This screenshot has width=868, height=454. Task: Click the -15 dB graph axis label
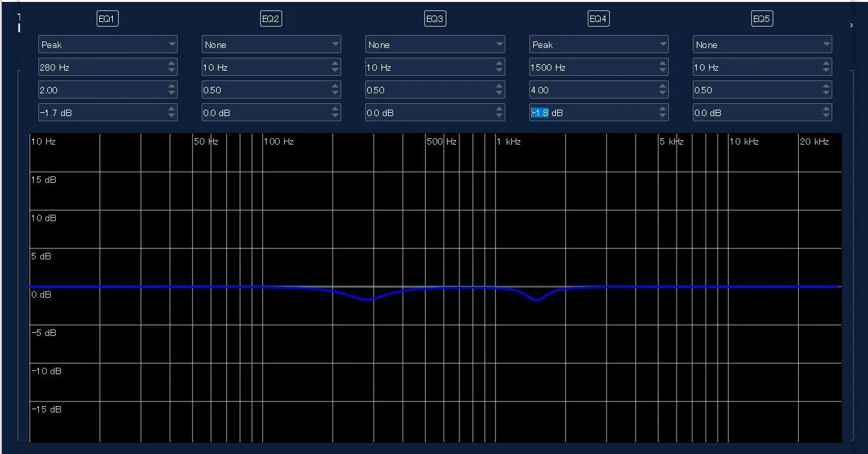(46, 409)
